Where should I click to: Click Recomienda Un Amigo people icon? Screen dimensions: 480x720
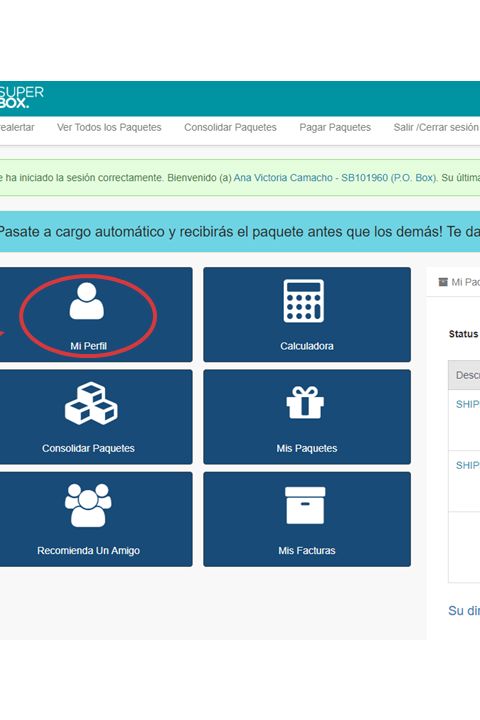[88, 505]
